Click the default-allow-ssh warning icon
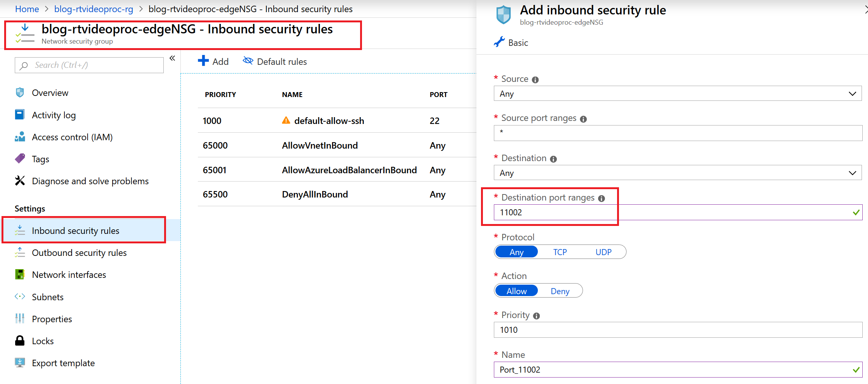868x384 pixels. [x=286, y=121]
